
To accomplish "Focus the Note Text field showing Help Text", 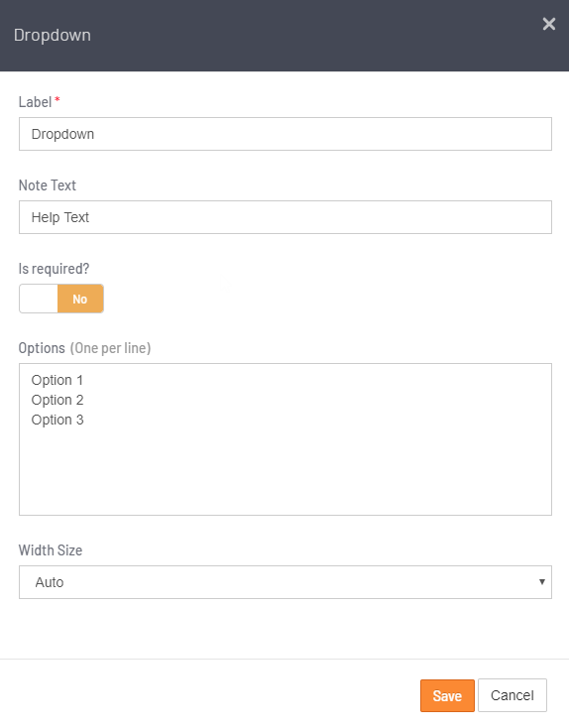I will tap(284, 217).
